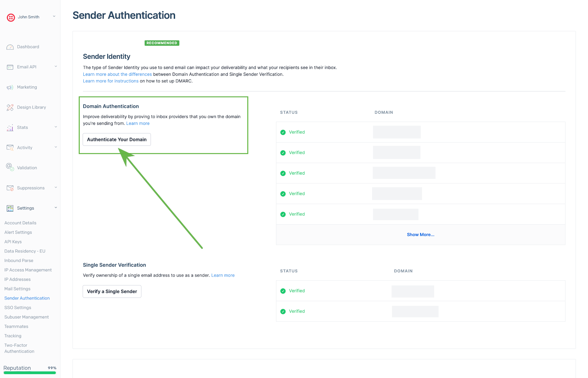Click Show More... in domain list
Viewport: 588px width, 378px height.
[x=420, y=235]
